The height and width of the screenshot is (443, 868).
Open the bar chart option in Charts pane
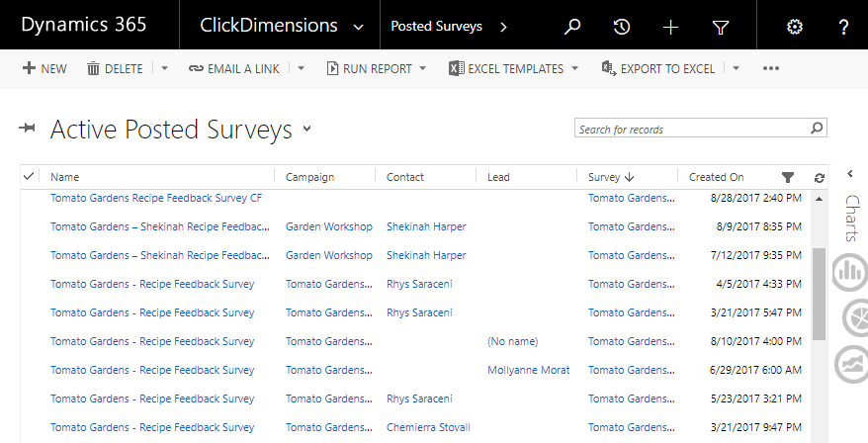click(x=850, y=272)
